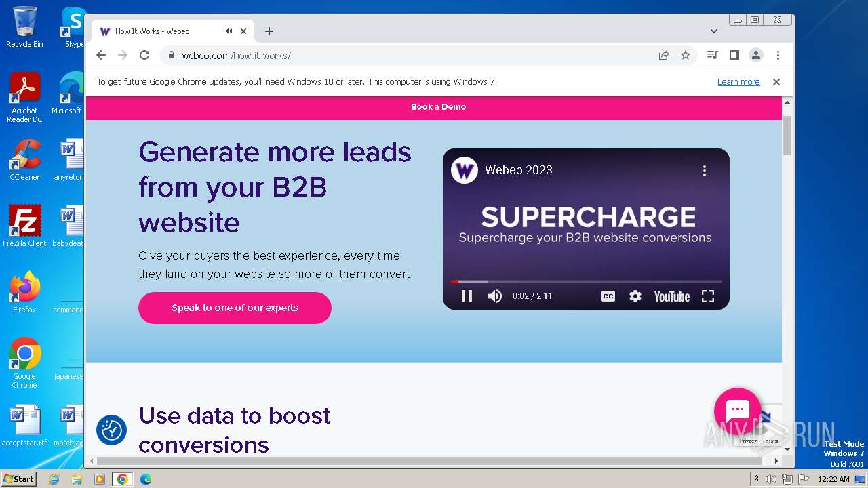Open the Recycle Bin
This screenshot has width=868, height=488.
coord(24,27)
